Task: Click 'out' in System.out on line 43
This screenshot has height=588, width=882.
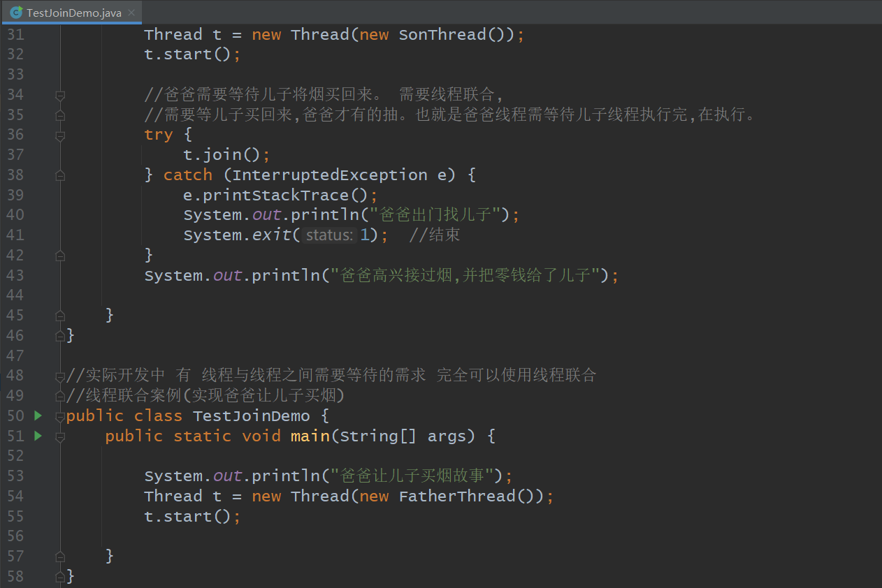Action: click(228, 275)
